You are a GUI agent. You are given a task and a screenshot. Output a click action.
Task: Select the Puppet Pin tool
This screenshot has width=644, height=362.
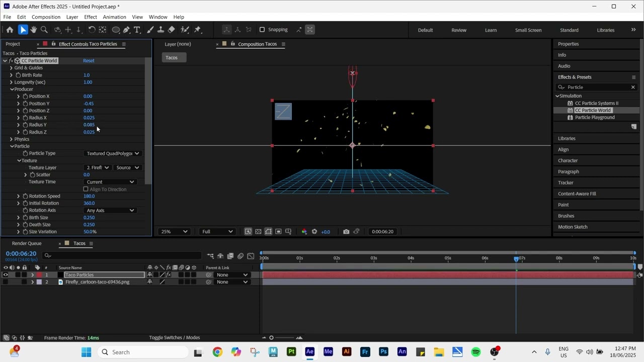198,30
